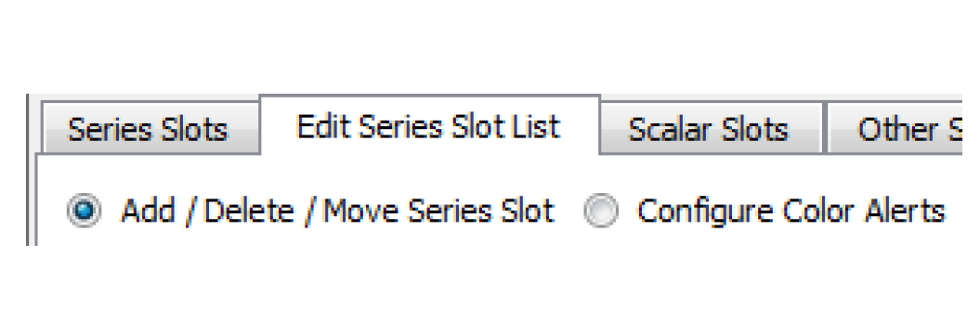Open the Scalar Slots tab
Viewport: 980px width, 334px height.
pos(709,129)
